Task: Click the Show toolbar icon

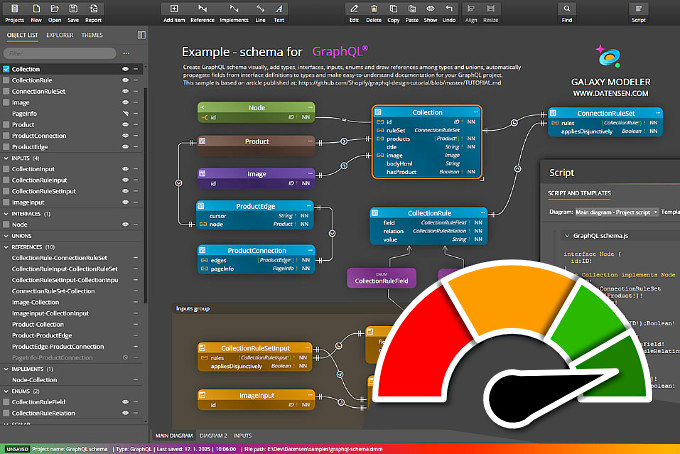Action: click(x=430, y=13)
